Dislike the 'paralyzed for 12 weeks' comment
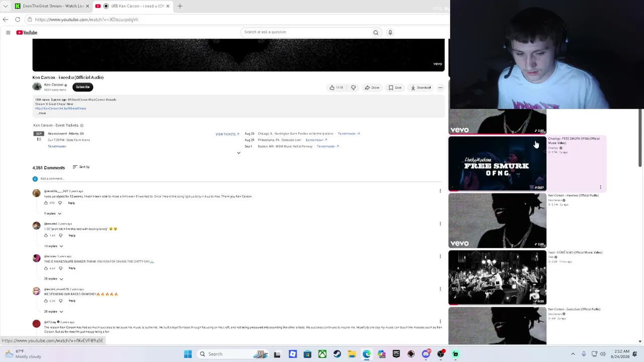The width and height of the screenshot is (644, 362). [x=60, y=203]
